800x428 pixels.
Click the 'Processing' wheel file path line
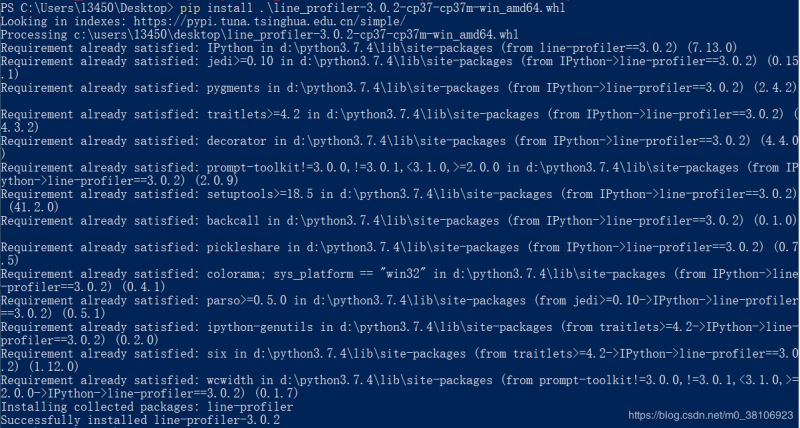(x=259, y=35)
